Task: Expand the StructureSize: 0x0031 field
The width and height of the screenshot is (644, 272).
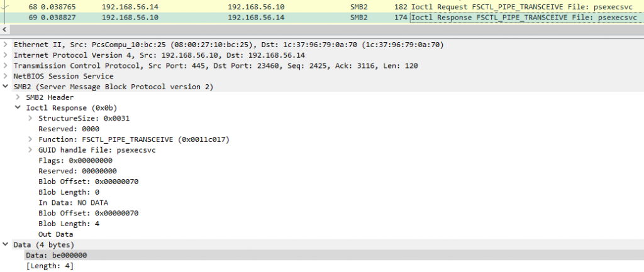Action: tap(30, 118)
